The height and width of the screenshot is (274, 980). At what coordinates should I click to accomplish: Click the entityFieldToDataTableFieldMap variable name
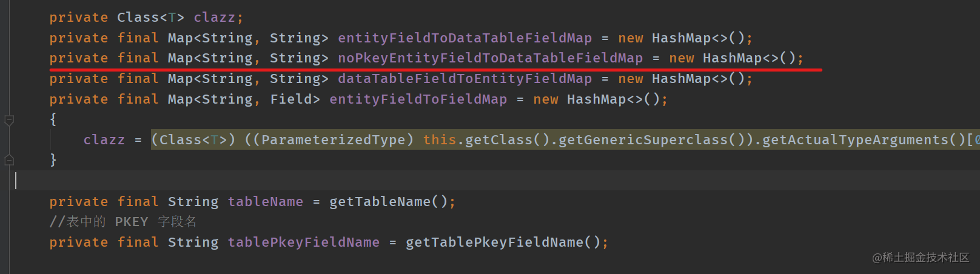coord(465,38)
